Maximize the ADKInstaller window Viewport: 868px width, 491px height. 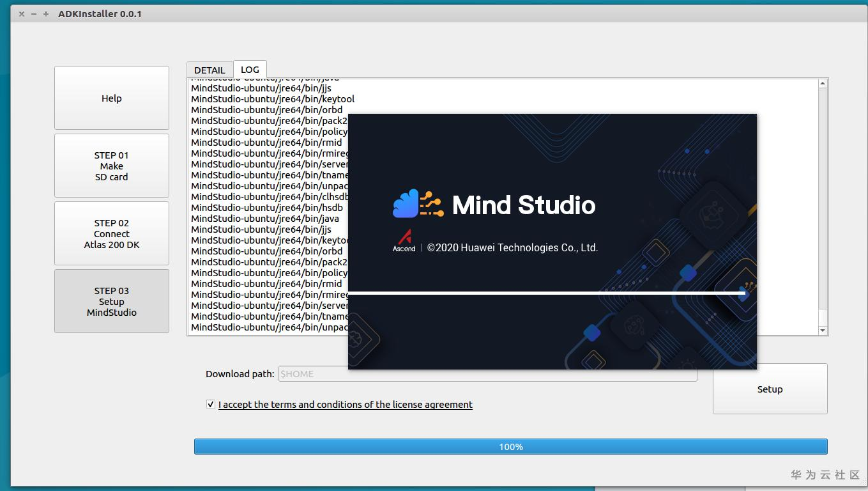(x=46, y=13)
